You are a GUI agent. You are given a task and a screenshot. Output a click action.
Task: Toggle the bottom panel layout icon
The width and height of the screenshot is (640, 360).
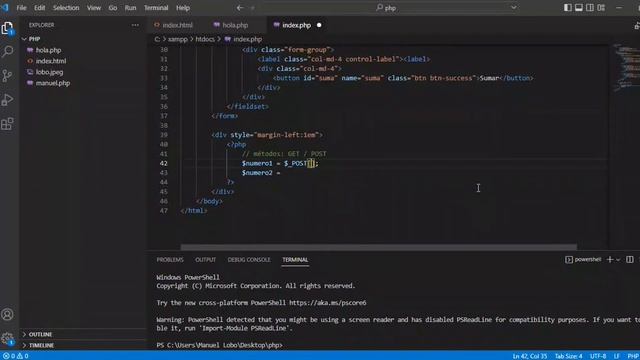579,8
